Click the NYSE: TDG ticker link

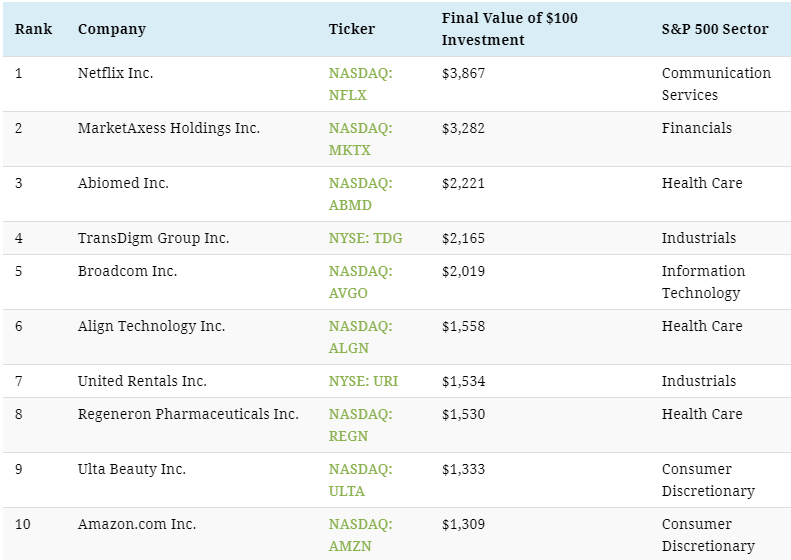365,238
